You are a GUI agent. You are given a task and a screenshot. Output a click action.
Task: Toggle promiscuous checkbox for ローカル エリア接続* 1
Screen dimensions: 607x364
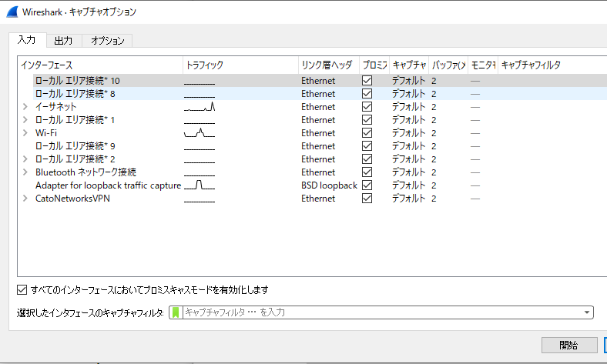[367, 120]
